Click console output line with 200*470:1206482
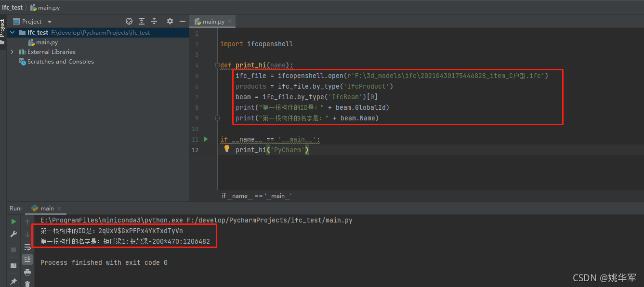The height and width of the screenshot is (287, 644). click(125, 242)
